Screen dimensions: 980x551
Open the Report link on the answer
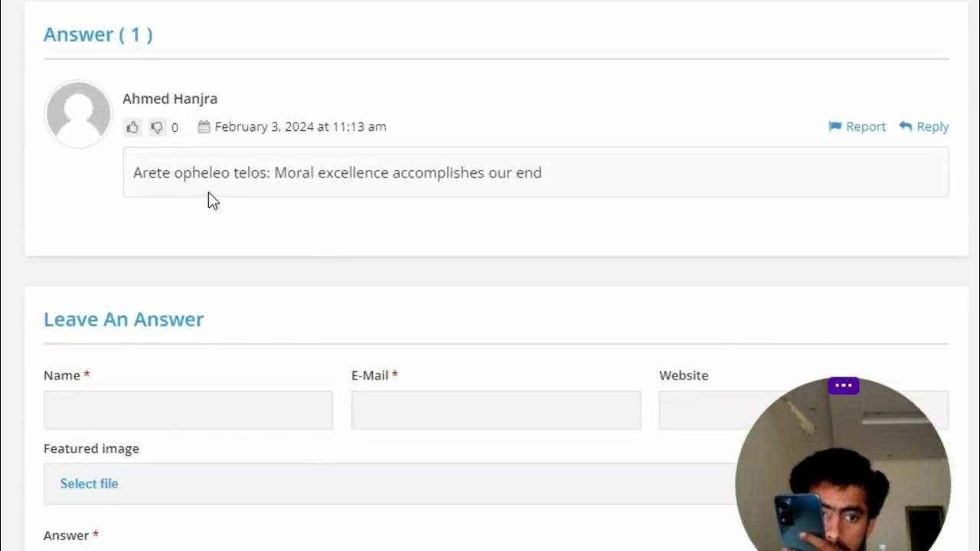(857, 126)
